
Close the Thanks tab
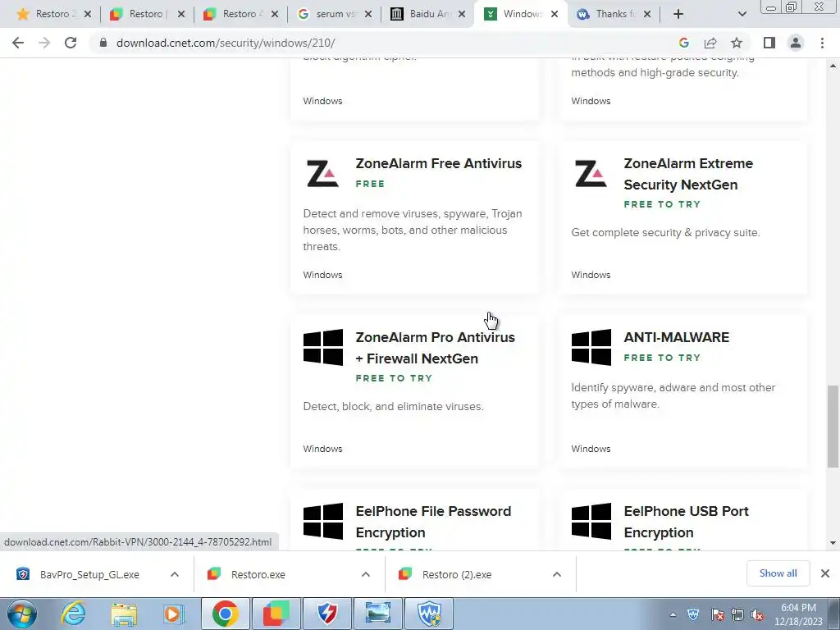click(647, 15)
